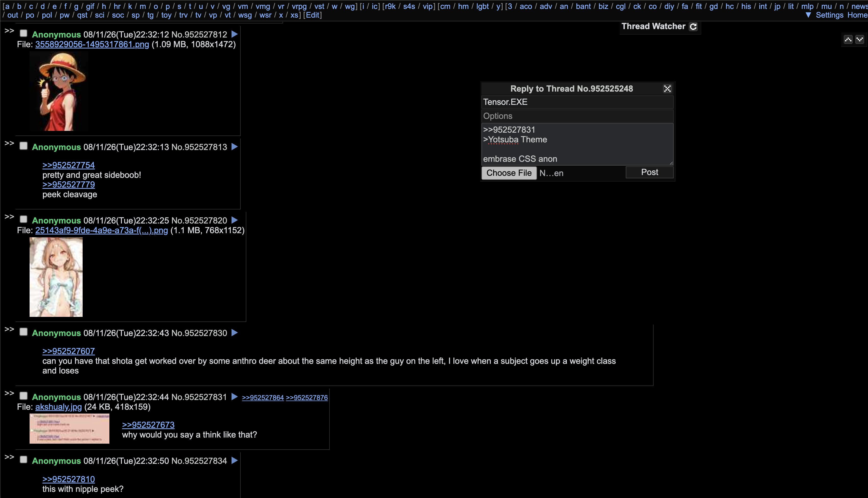Jump to quoted post >>952527810
This screenshot has height=498, width=868.
68,479
